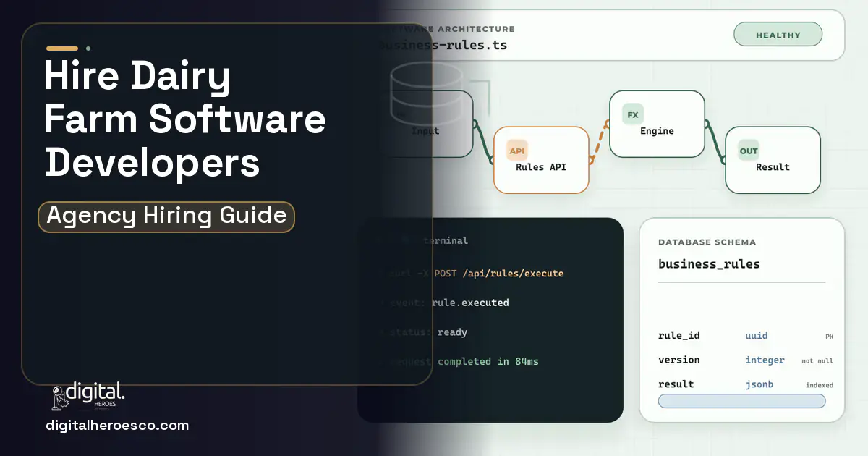The image size is (868, 456).
Task: Click the indexed tag on result
Action: (820, 385)
